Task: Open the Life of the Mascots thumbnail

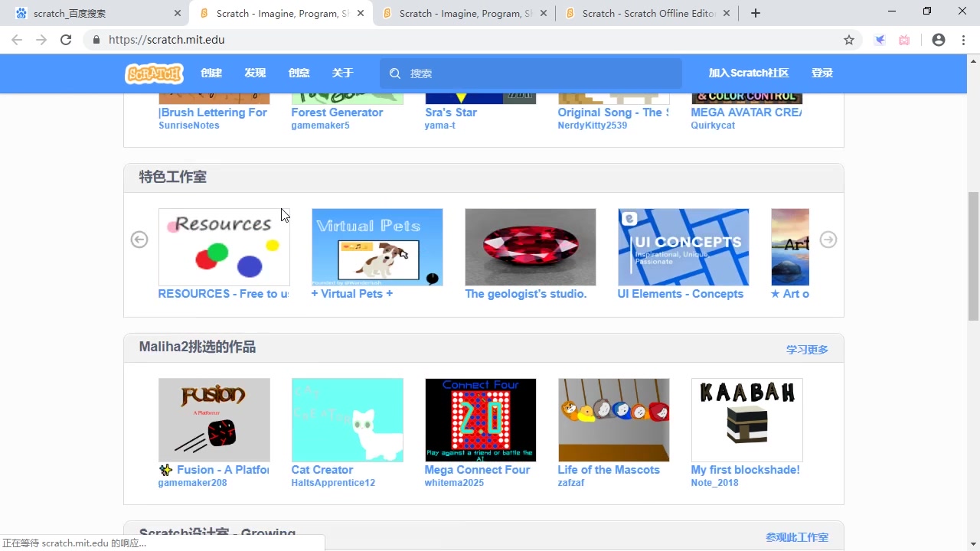Action: [x=614, y=420]
